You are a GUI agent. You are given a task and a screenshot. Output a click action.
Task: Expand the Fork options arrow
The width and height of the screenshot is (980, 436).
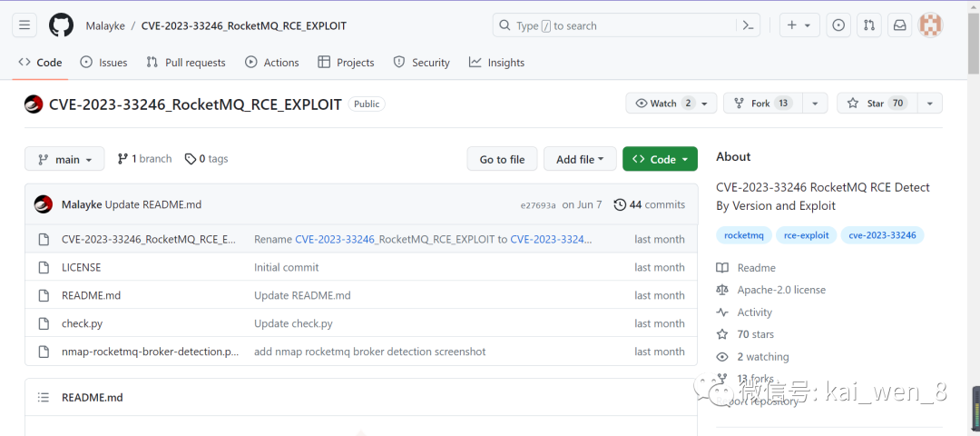point(814,104)
